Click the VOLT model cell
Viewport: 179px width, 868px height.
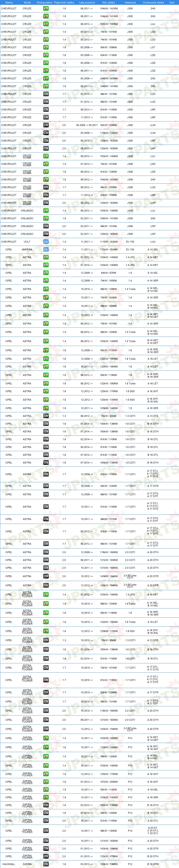click(x=27, y=242)
